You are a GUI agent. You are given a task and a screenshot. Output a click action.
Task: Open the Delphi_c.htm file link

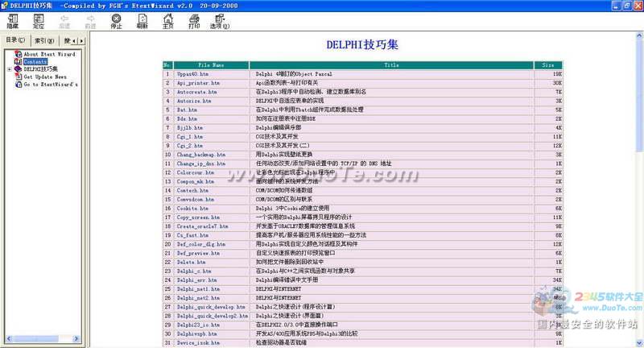tap(194, 271)
